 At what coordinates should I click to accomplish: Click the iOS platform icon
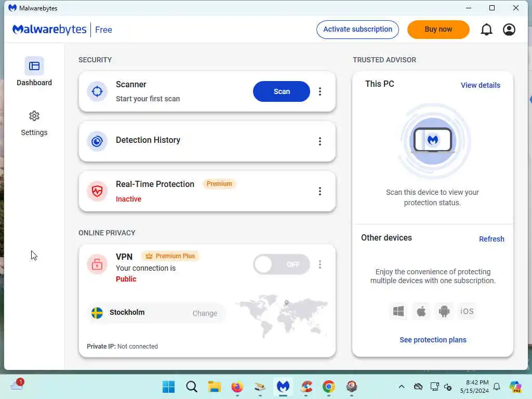[x=467, y=311]
